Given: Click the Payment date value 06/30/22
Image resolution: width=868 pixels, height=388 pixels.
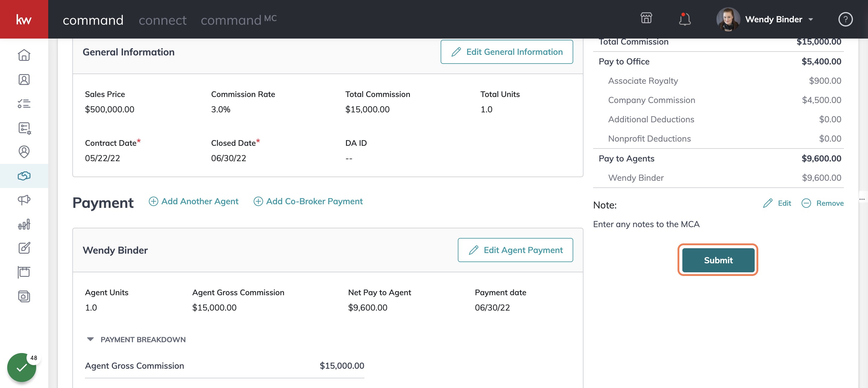Looking at the screenshot, I should [x=492, y=308].
